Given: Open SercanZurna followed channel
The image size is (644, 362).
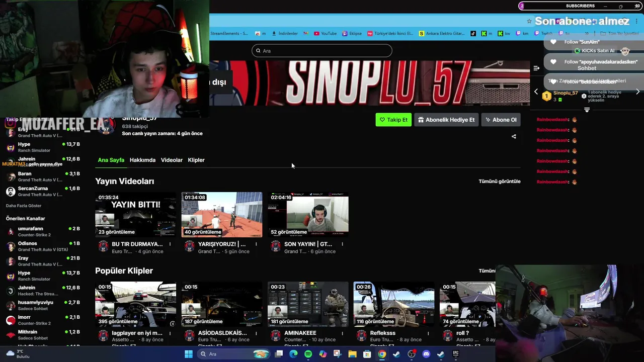Looking at the screenshot, I should [43, 192].
